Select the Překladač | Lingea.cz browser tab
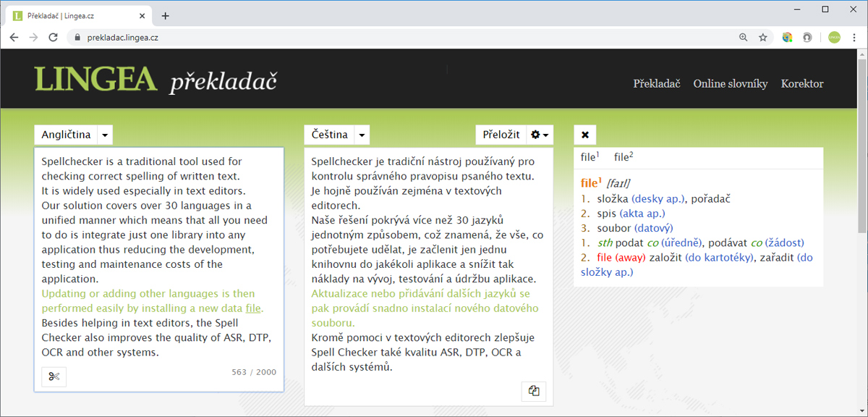This screenshot has width=868, height=417. pyautogui.click(x=80, y=16)
